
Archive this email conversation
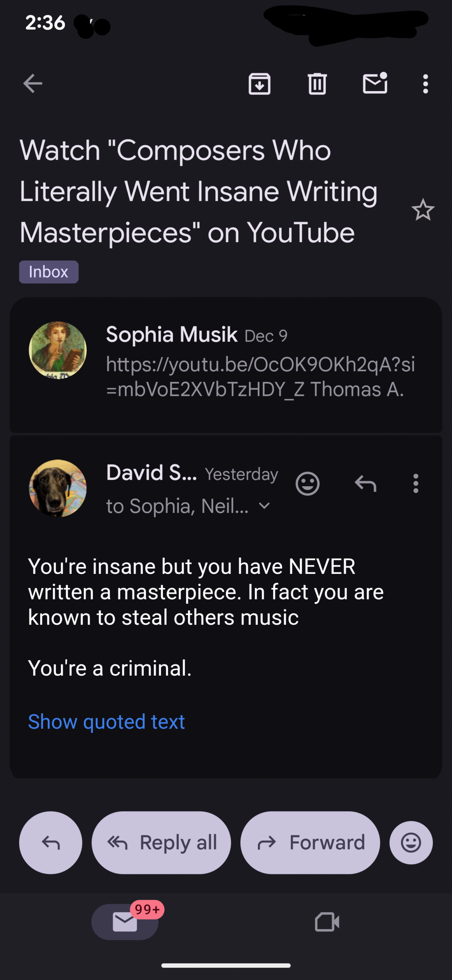260,84
